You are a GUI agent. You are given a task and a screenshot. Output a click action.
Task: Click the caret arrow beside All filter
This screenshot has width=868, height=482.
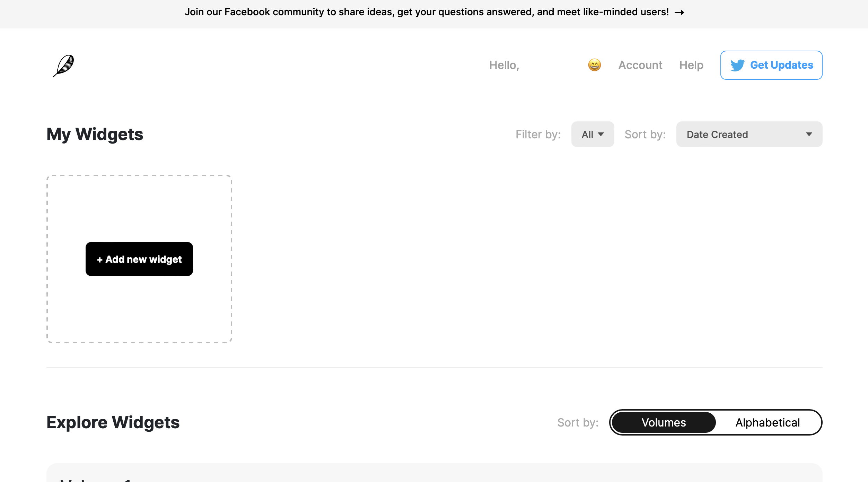[601, 134]
